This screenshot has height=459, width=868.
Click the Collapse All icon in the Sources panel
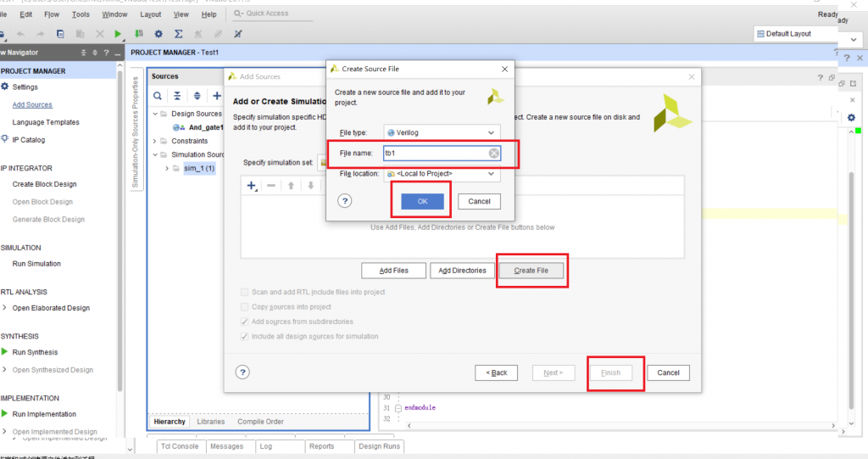[177, 96]
